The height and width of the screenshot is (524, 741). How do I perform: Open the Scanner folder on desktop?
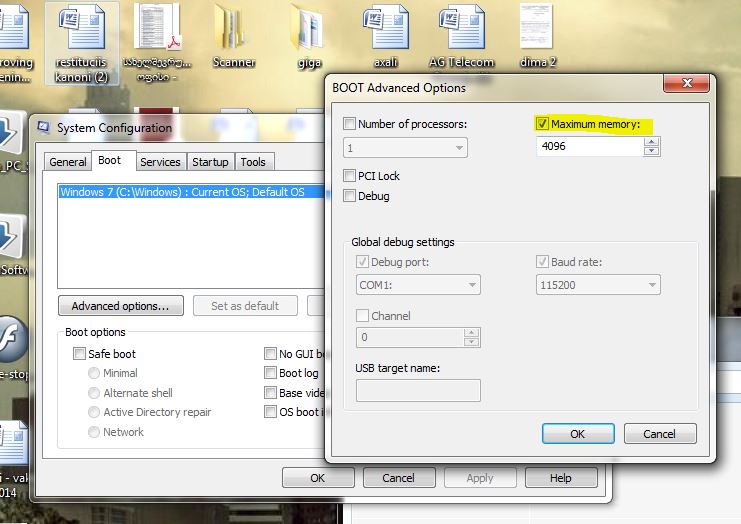(233, 37)
